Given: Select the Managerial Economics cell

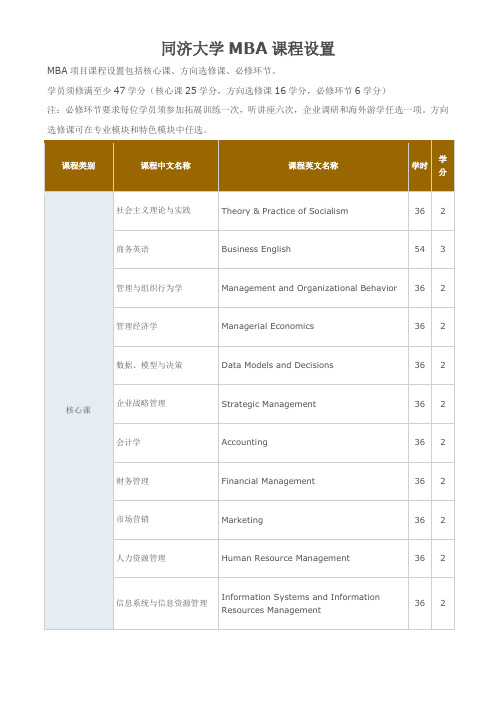Looking at the screenshot, I should pyautogui.click(x=313, y=327).
